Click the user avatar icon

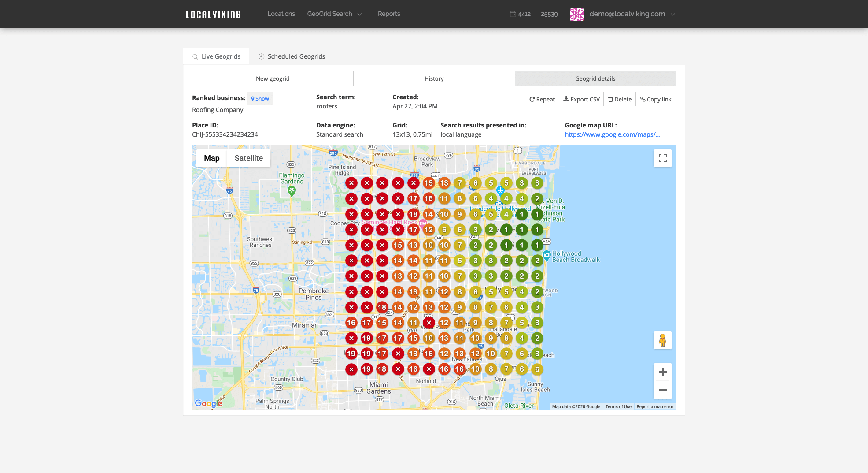click(576, 14)
